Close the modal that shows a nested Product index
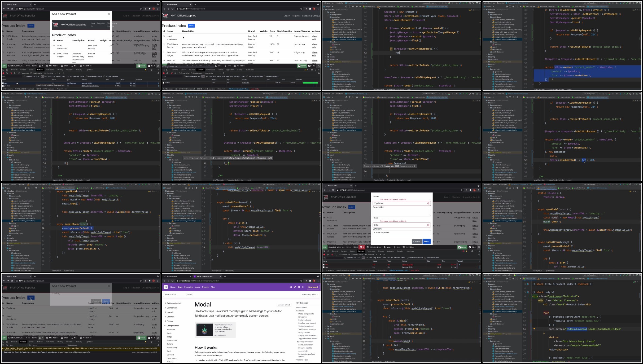 (x=109, y=14)
